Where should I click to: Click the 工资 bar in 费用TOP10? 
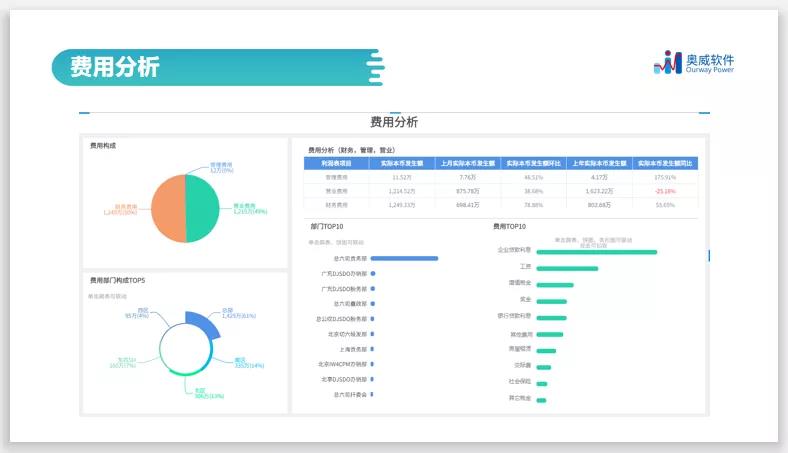(x=567, y=268)
